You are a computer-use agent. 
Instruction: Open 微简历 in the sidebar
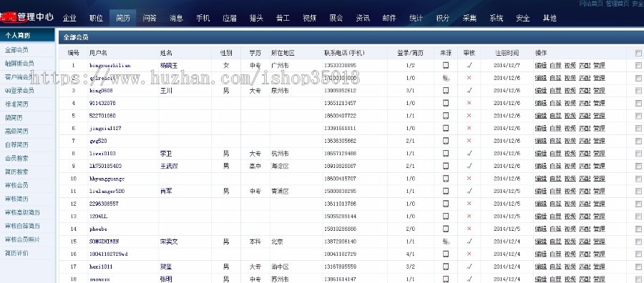coord(14,118)
